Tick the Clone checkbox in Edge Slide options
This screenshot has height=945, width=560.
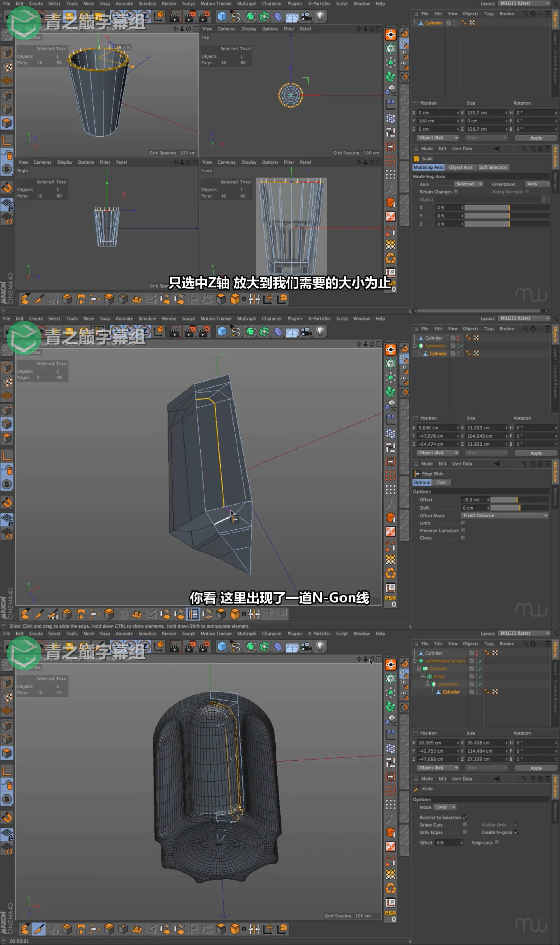coord(463,538)
